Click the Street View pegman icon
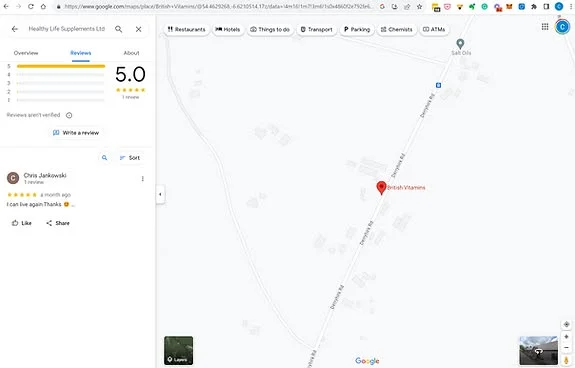575x368 pixels. pos(567,361)
